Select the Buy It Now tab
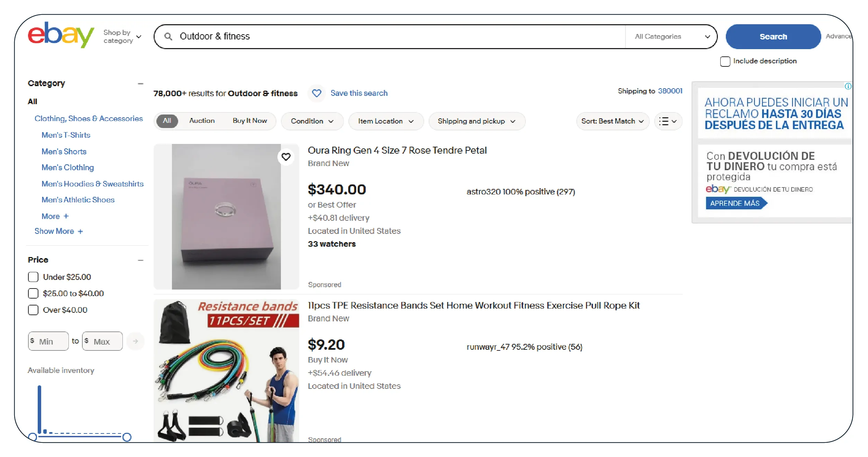 [x=249, y=121]
